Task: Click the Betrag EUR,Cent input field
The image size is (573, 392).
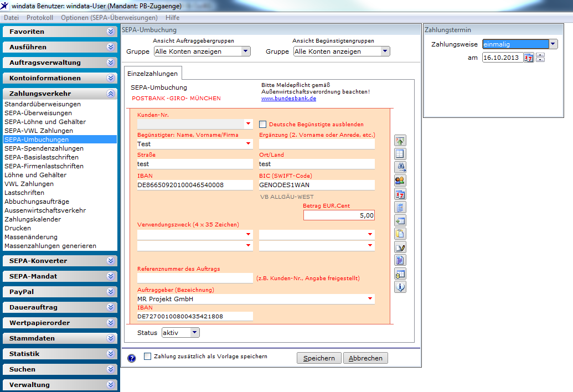Action: click(x=339, y=215)
